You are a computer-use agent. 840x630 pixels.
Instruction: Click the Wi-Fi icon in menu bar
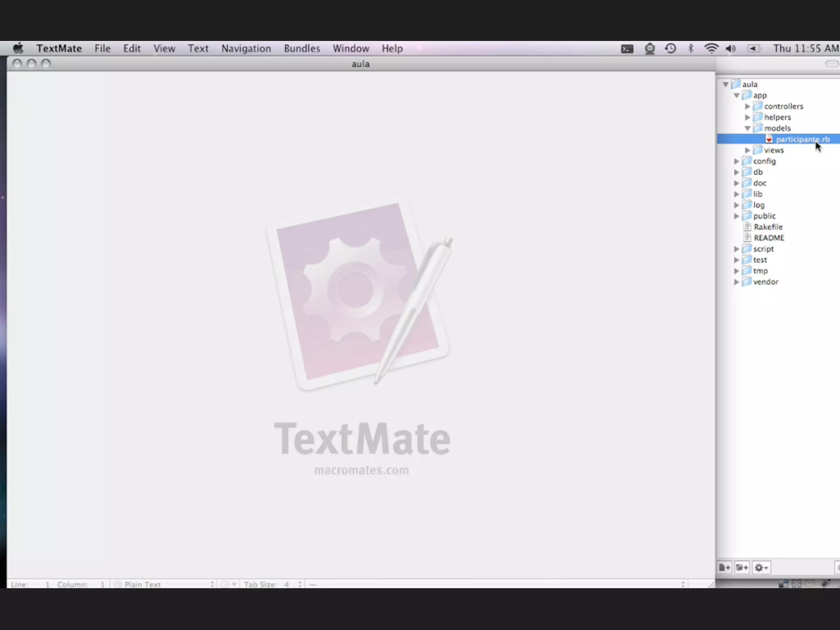click(x=711, y=48)
